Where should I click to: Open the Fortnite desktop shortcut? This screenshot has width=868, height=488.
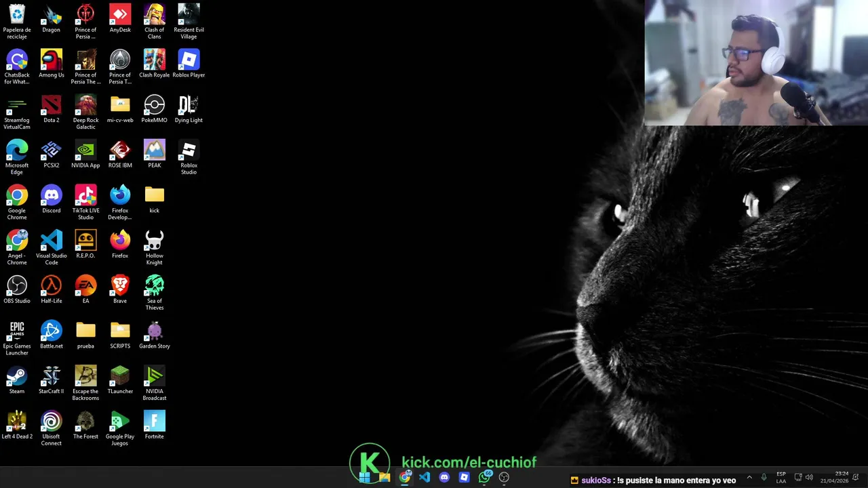(155, 426)
